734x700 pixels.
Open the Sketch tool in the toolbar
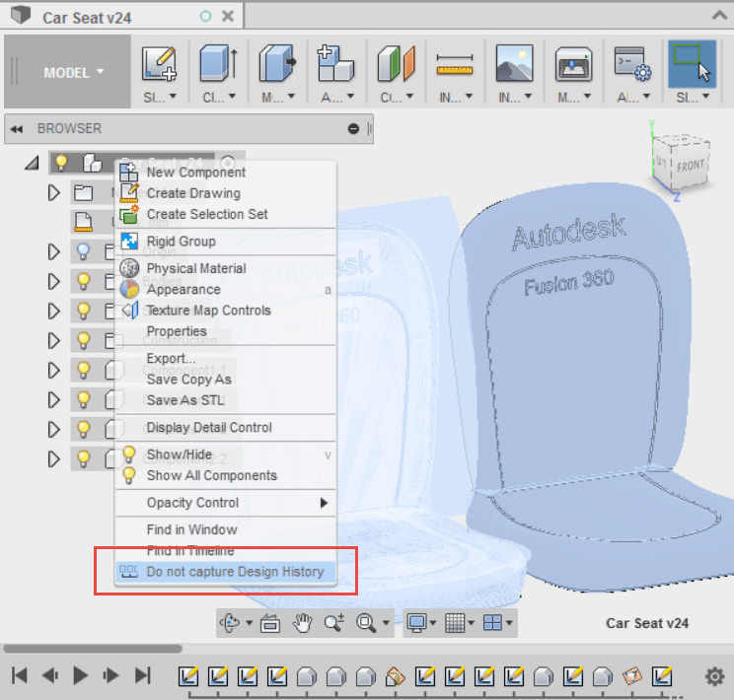click(x=159, y=63)
